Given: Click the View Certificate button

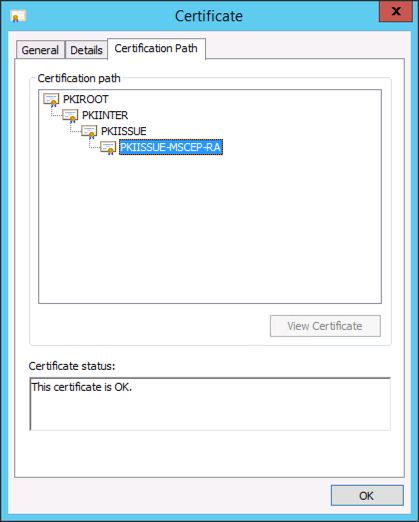Looking at the screenshot, I should 325,326.
